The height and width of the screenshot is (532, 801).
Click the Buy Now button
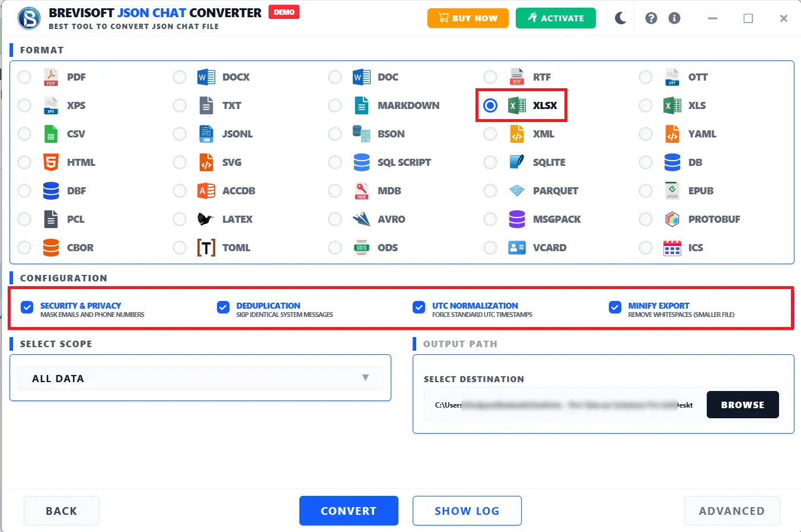(x=468, y=18)
